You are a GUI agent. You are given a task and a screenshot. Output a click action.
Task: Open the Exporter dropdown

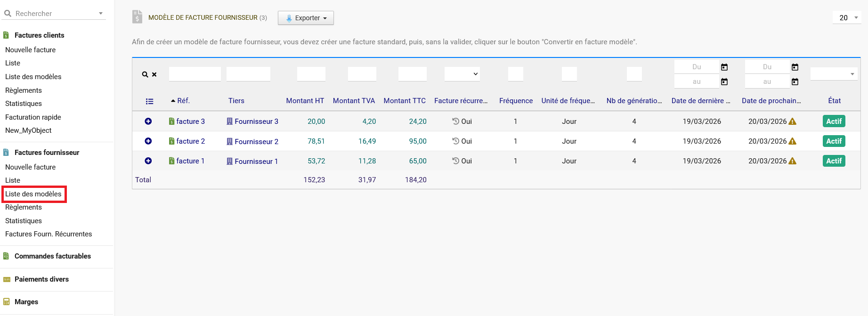pyautogui.click(x=306, y=18)
